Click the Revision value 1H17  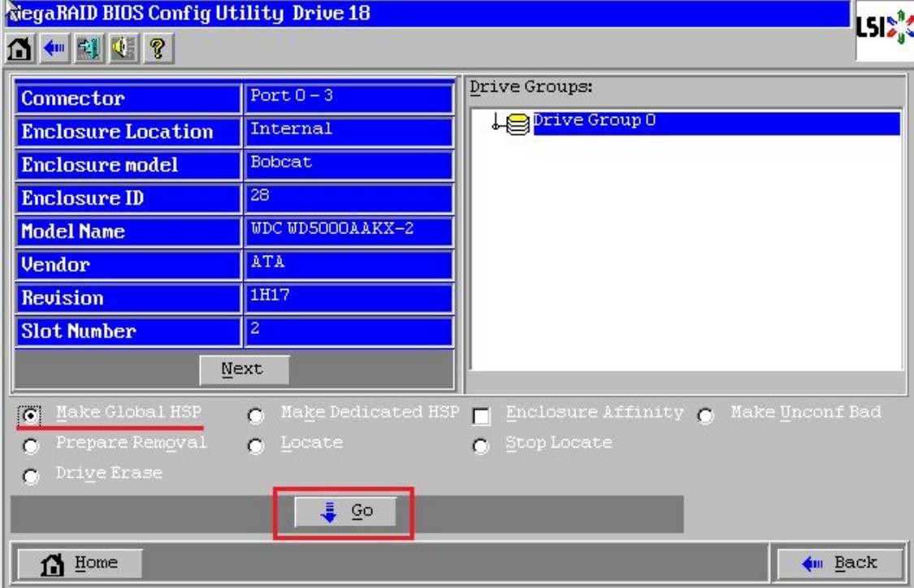(x=349, y=298)
